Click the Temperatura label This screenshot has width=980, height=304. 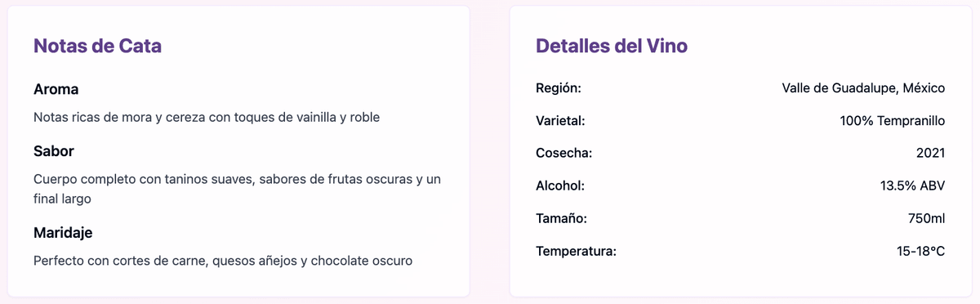click(x=576, y=251)
